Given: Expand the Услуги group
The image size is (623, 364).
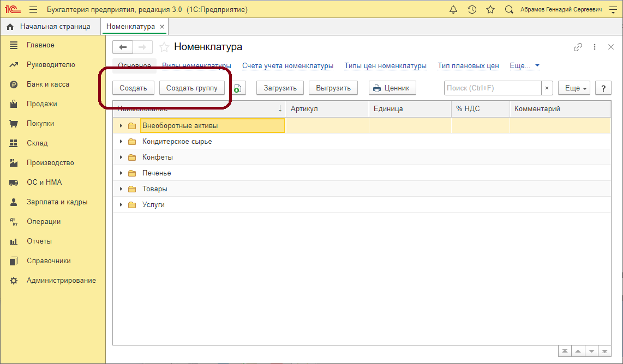Looking at the screenshot, I should 121,205.
